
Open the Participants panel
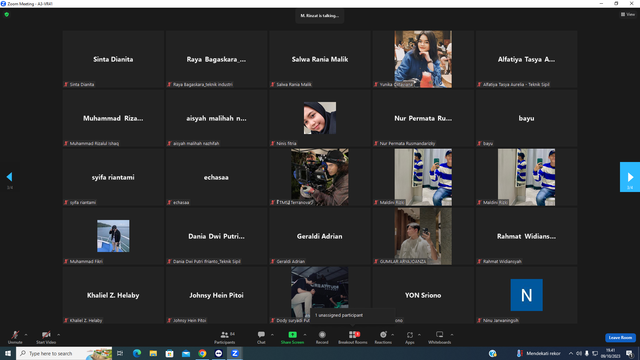click(x=224, y=337)
